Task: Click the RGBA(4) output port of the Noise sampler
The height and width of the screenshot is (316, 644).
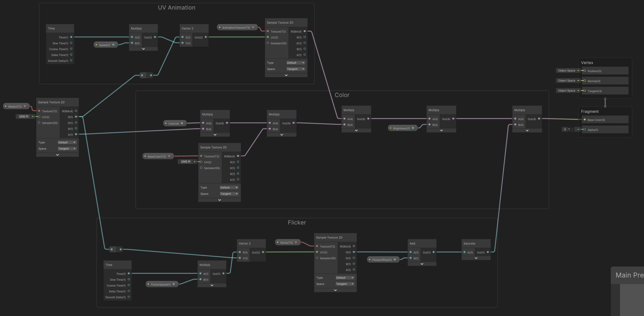Action: point(354,246)
